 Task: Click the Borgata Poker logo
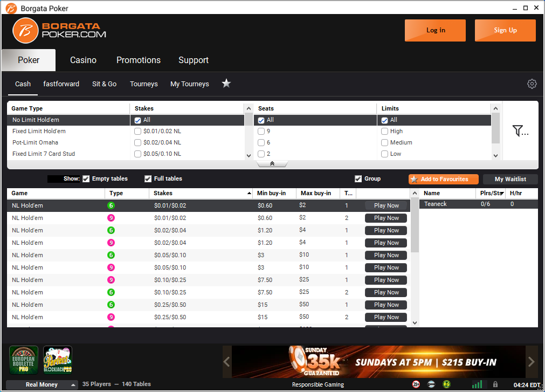pos(59,31)
